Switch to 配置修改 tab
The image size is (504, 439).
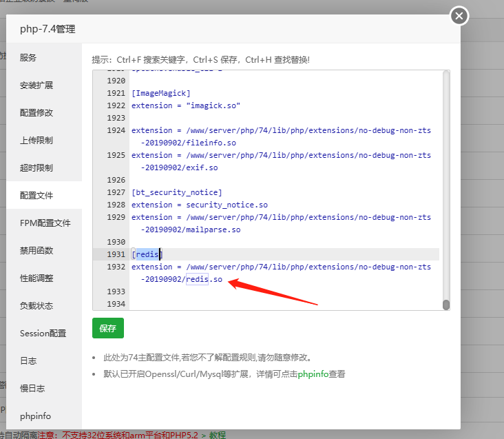[x=44, y=113]
